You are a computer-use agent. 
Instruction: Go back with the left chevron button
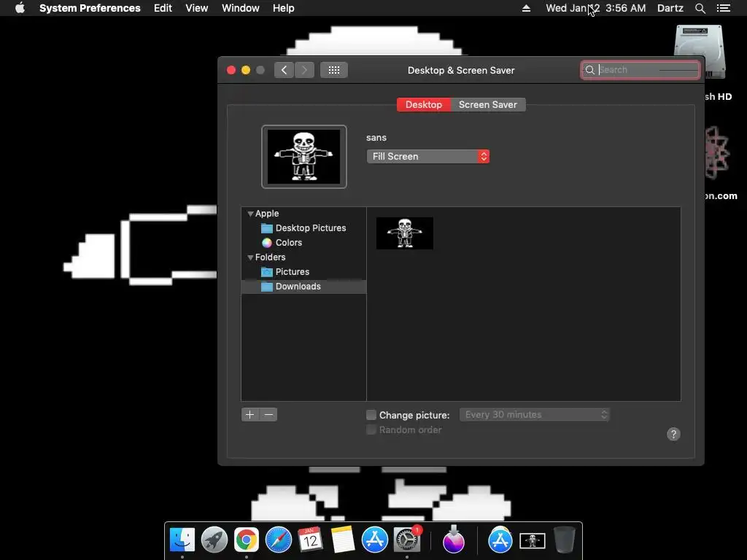[x=284, y=70]
